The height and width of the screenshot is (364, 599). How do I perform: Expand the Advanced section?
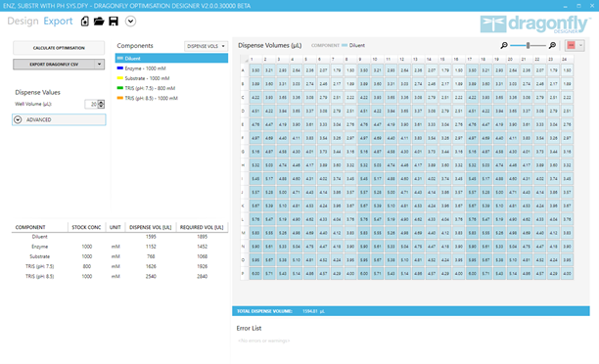59,120
